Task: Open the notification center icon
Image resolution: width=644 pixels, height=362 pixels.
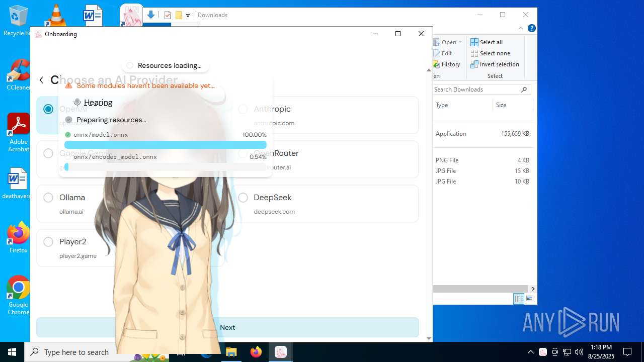Action: click(627, 352)
